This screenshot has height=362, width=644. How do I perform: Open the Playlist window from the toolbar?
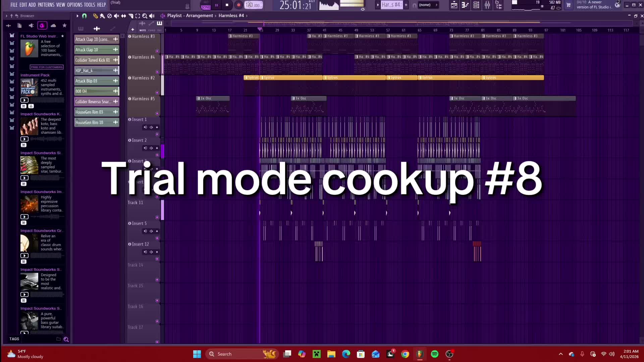(454, 5)
